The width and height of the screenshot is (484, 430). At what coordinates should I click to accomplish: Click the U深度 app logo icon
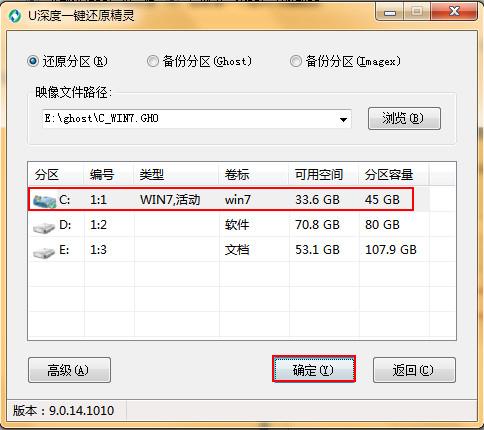coord(14,16)
